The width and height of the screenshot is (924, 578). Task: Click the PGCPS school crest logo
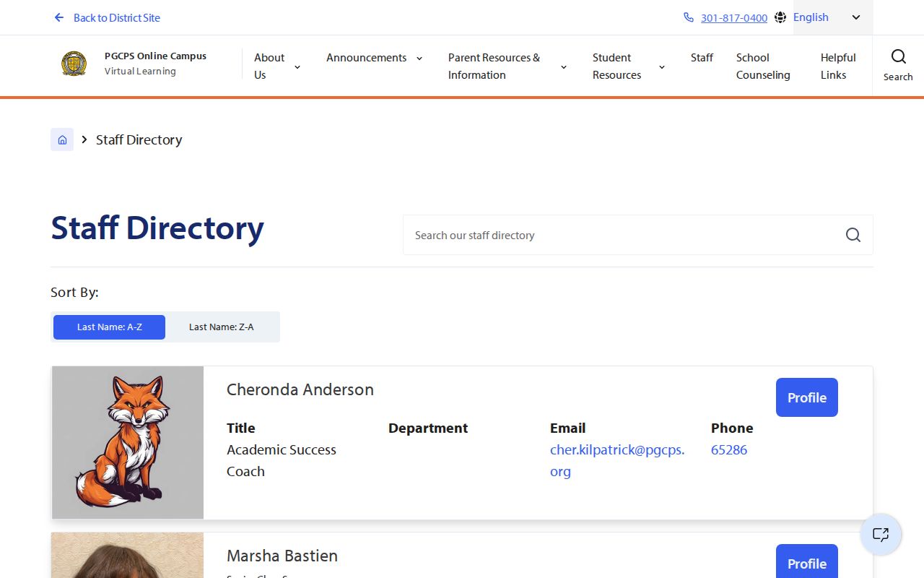(x=74, y=64)
